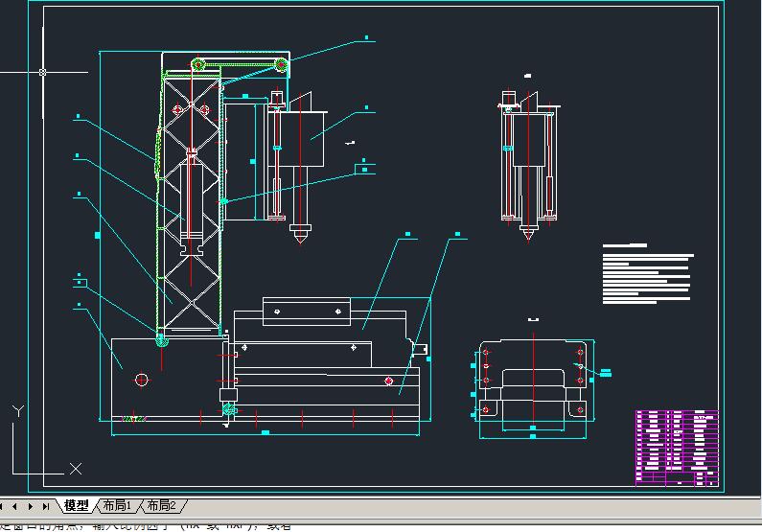Click the previous-tab arrow beside layout tabs
Screen dimensions: 762x532
click(15, 506)
